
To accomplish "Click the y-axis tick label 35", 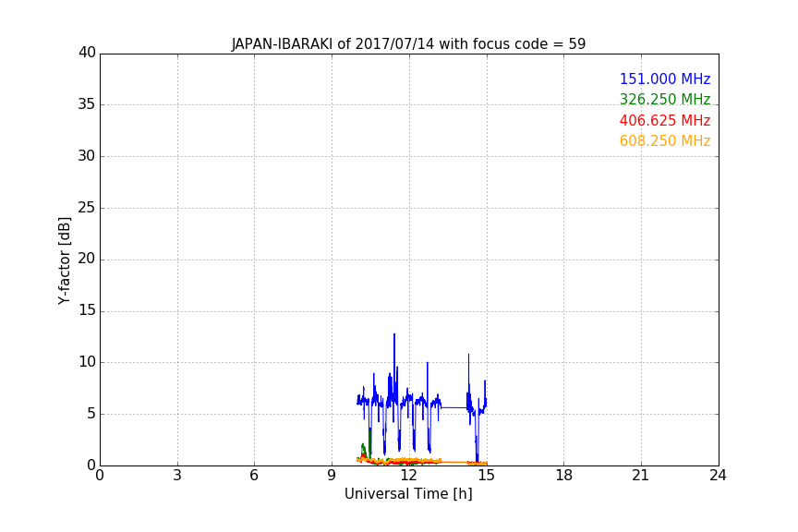I will coord(87,104).
